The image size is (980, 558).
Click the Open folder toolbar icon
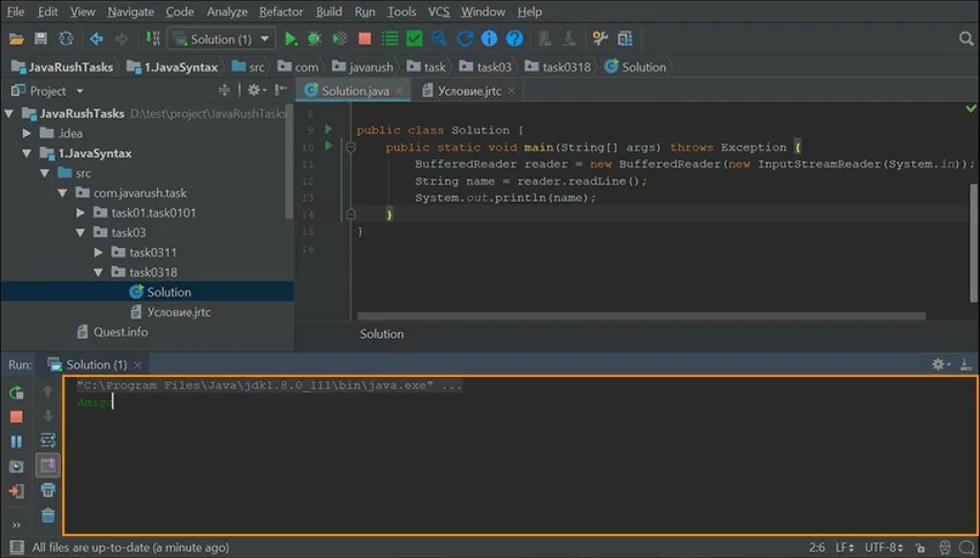coord(16,38)
